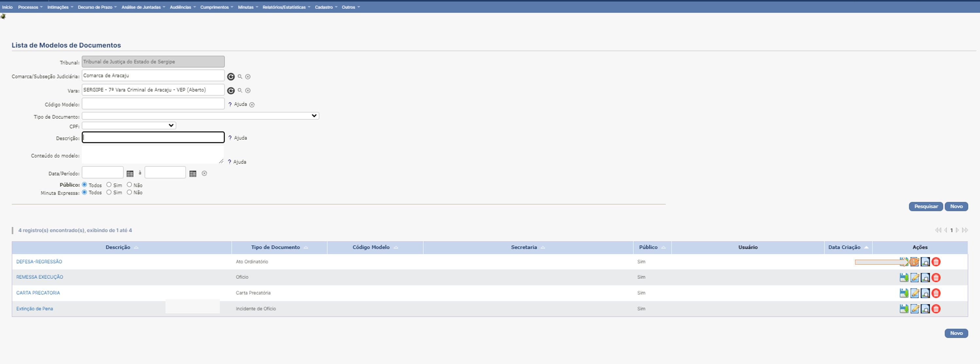Select Minuta Expressa option Não
Screen dimensions: 980x364
129,192
